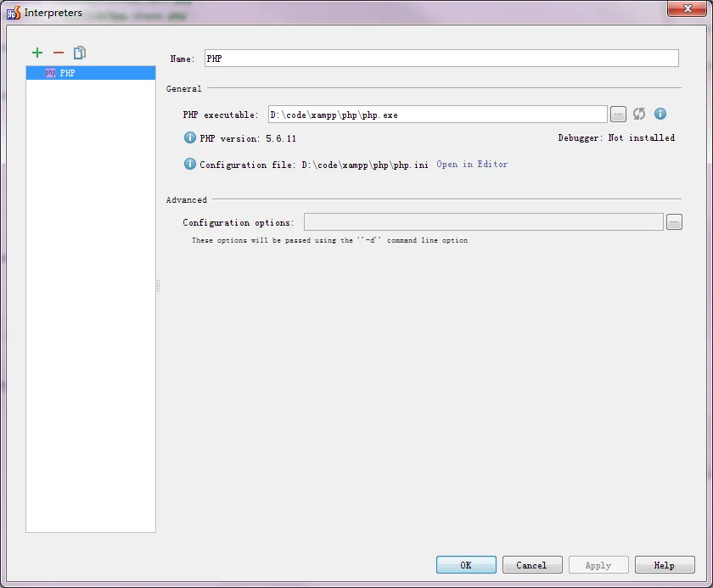Click the PhpStorm icon in title bar

(x=14, y=13)
